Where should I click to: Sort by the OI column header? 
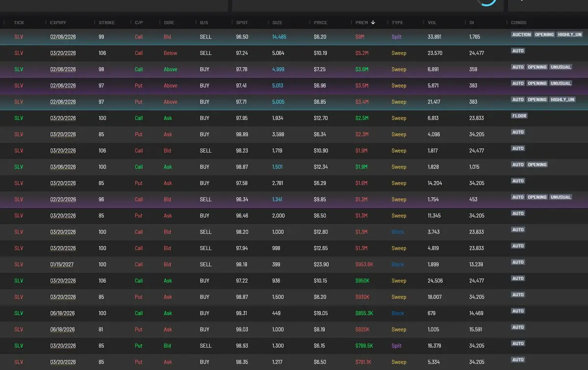[x=471, y=23]
